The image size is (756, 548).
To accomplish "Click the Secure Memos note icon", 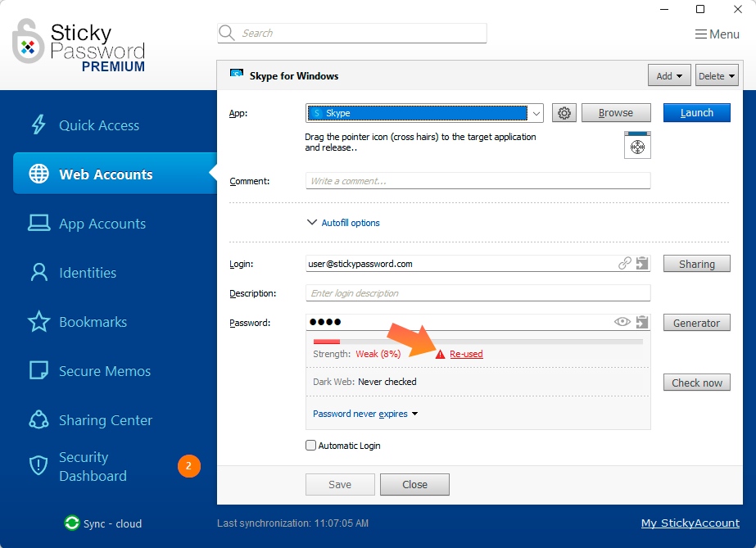I will click(38, 370).
